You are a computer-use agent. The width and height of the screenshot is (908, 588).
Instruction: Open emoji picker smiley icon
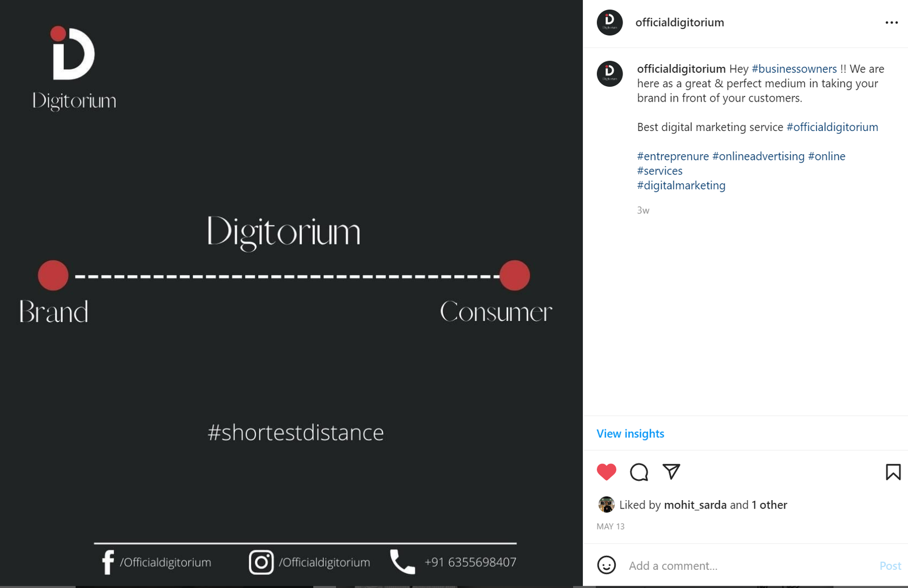click(x=606, y=565)
